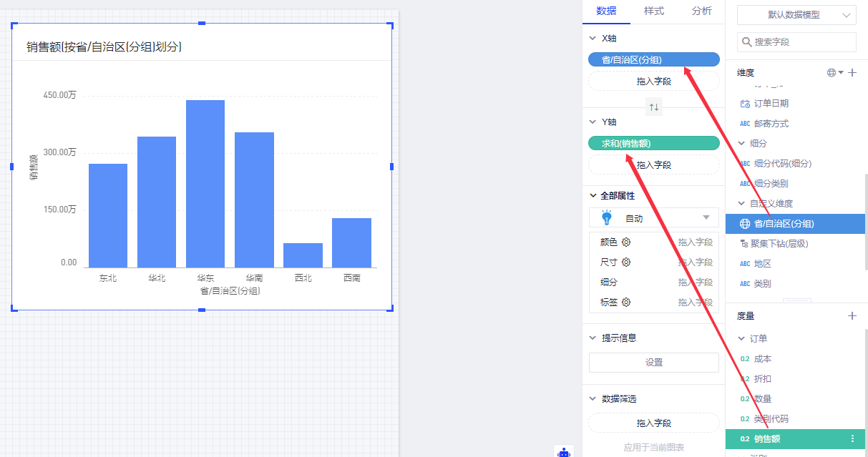Collapse the 订单 measure group
Image resolution: width=868 pixels, height=457 pixels.
tap(741, 339)
